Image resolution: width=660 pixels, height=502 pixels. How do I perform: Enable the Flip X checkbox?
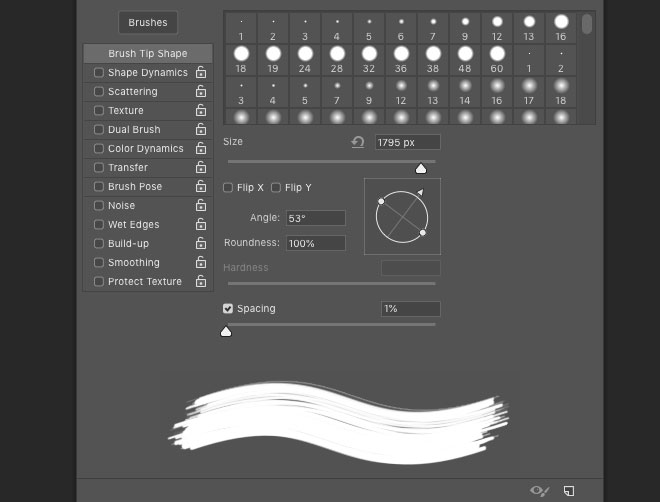pos(228,187)
